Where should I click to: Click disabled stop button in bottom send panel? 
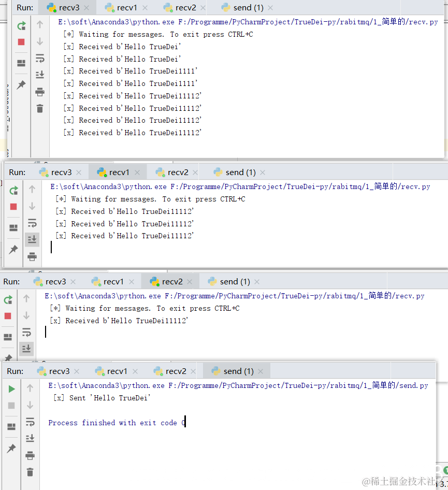[11, 406]
